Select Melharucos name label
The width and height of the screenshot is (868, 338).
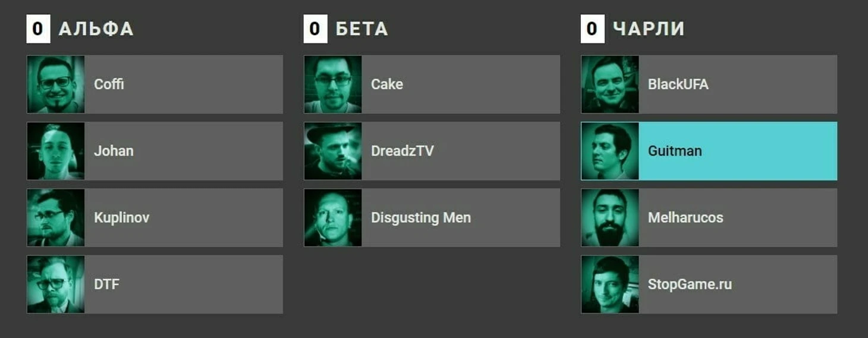[x=685, y=217]
